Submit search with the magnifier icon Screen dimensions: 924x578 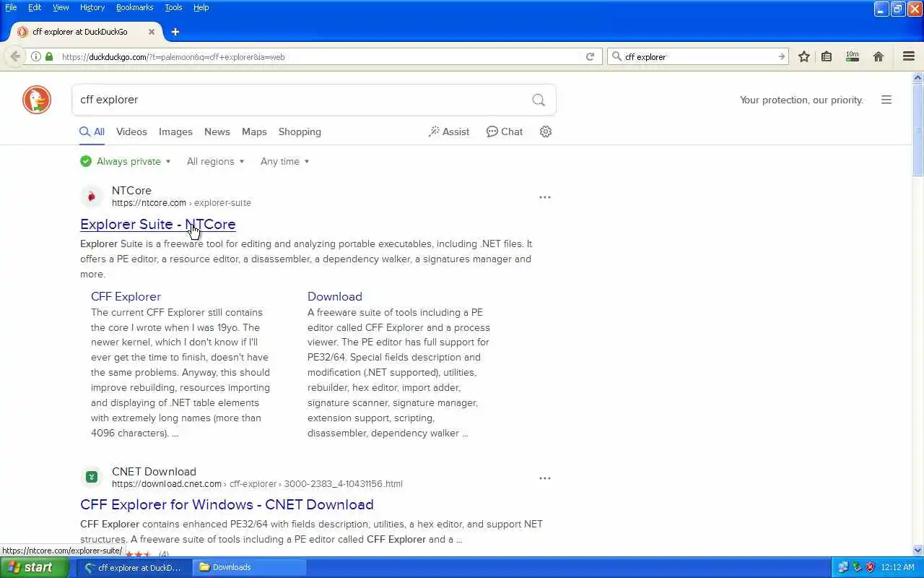click(x=539, y=100)
